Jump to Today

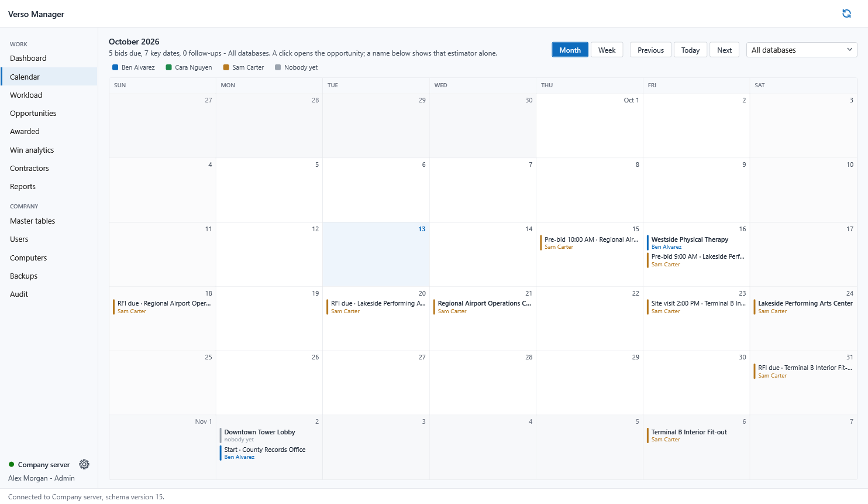coord(690,50)
